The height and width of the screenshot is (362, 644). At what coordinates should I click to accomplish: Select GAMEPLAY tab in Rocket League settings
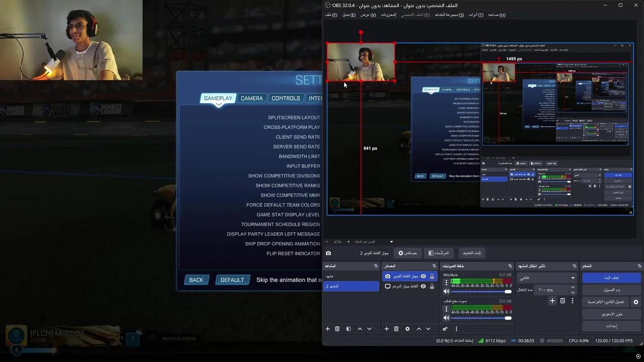point(218,99)
